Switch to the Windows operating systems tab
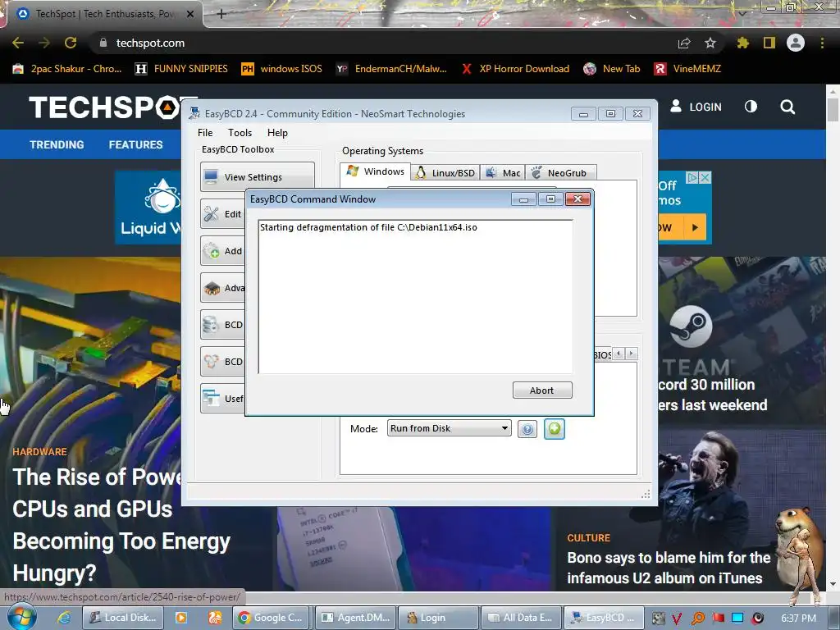The width and height of the screenshot is (840, 630). (375, 171)
